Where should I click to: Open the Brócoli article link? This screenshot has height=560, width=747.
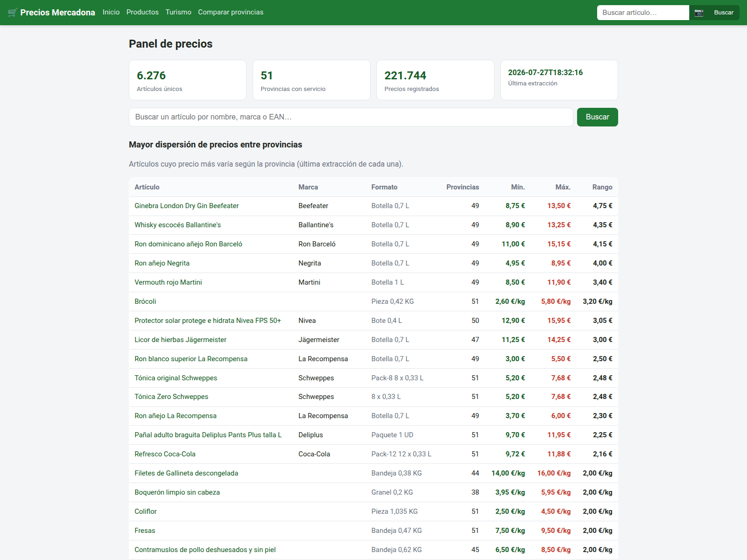point(145,301)
